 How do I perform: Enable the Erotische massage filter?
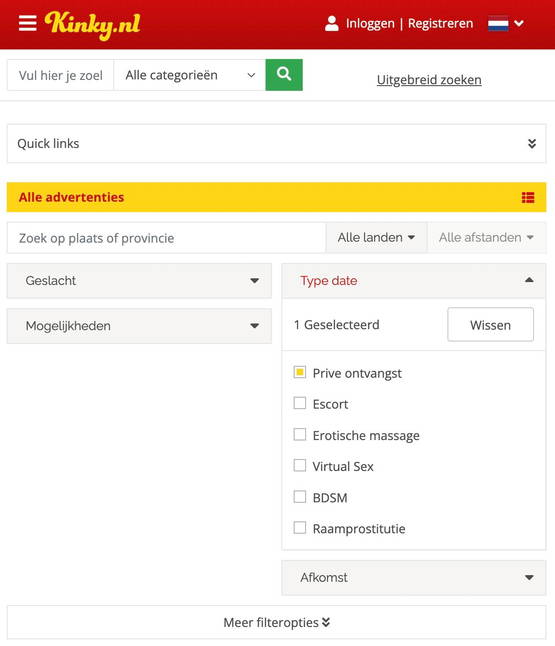point(300,434)
